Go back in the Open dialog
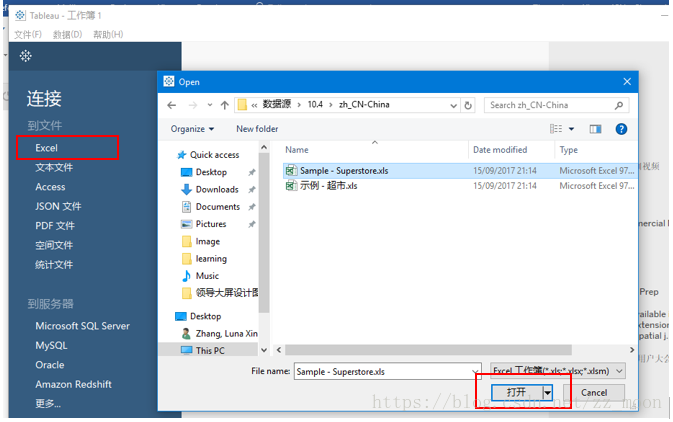This screenshot has height=422, width=673. pos(172,105)
